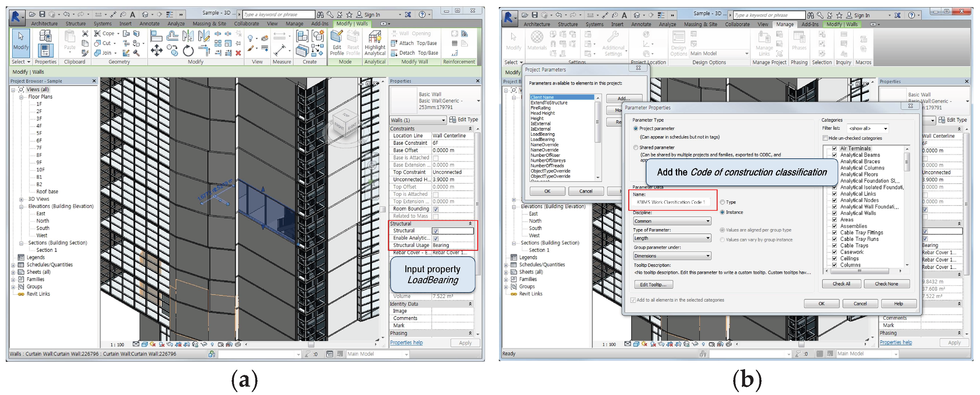
Task: Click Detach Top/Base in Modify Wall panel
Action: click(414, 53)
